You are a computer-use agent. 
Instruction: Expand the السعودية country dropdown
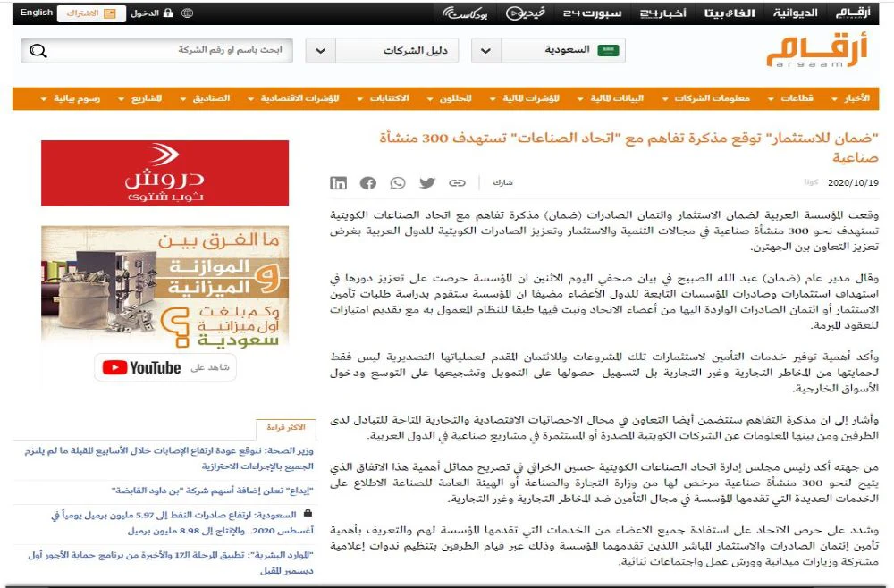tap(549, 50)
